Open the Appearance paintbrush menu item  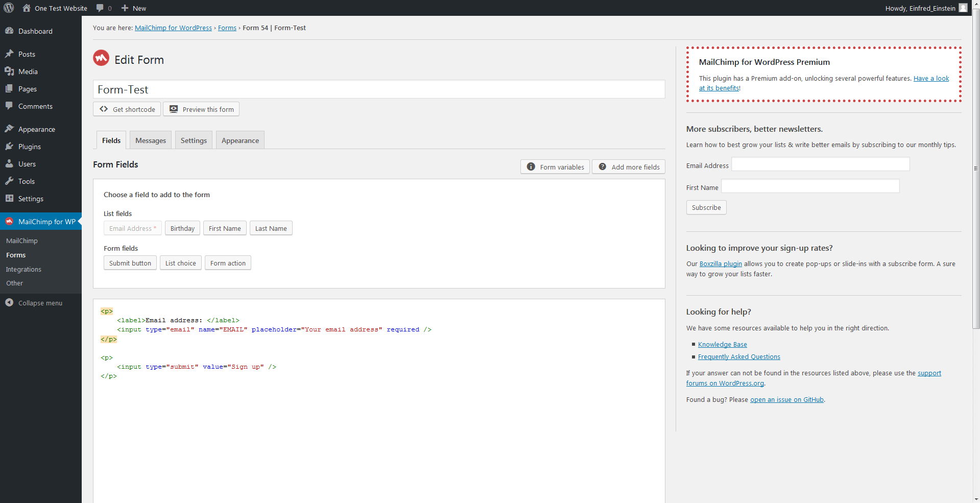(x=36, y=129)
